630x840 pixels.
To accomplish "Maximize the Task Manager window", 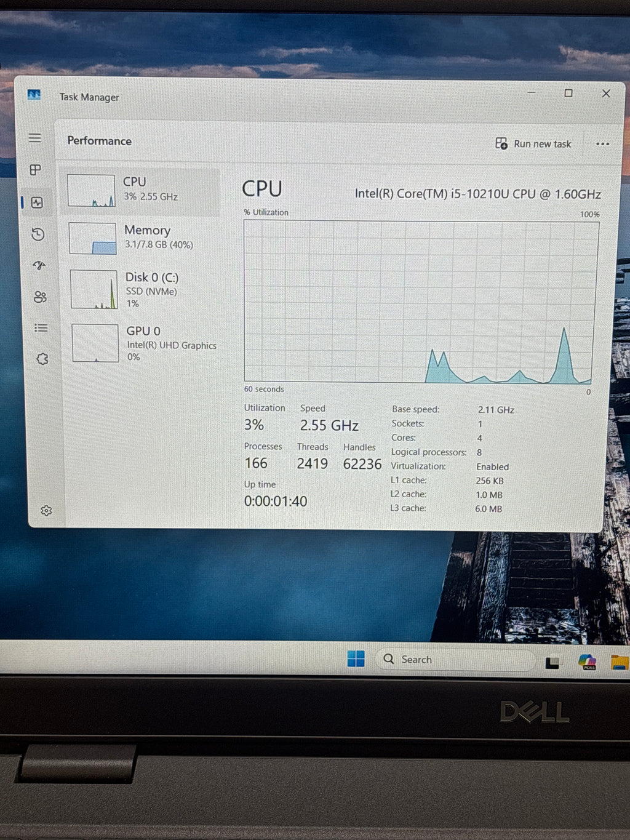I will (x=568, y=93).
